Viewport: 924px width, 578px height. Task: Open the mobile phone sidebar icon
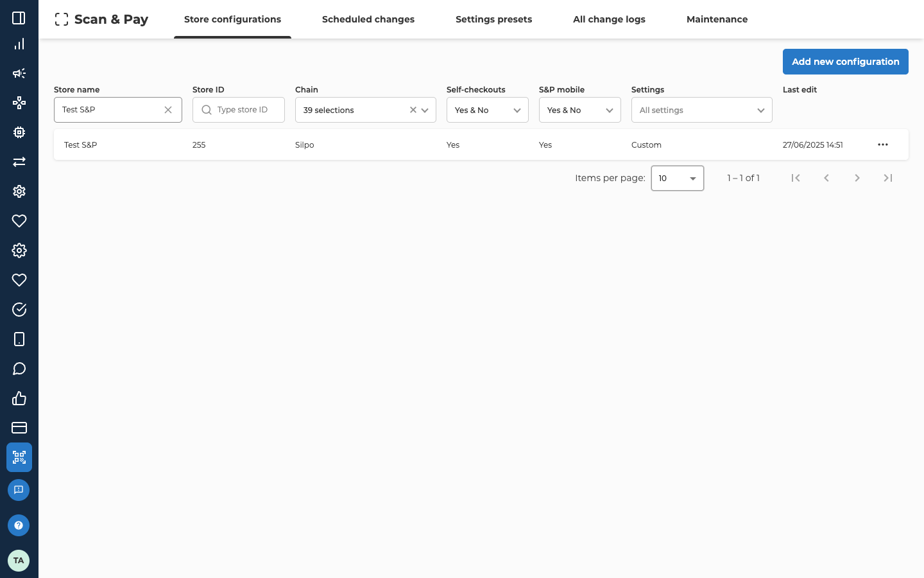point(19,339)
